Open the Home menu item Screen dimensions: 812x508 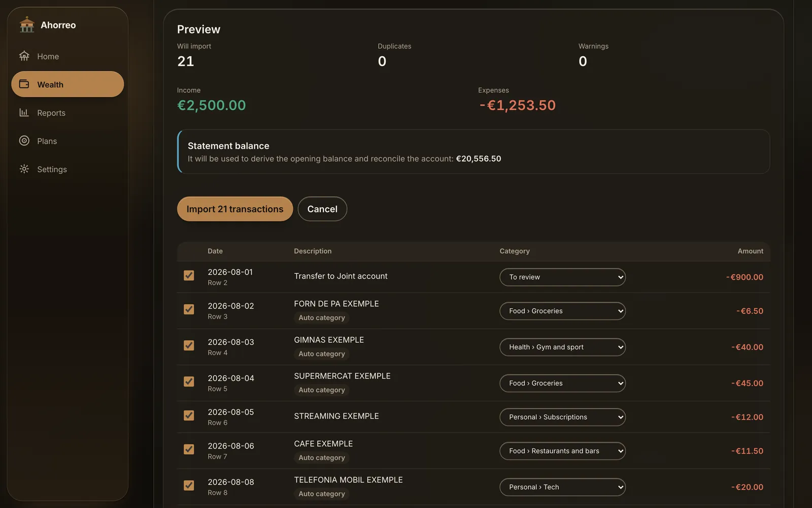pos(67,56)
